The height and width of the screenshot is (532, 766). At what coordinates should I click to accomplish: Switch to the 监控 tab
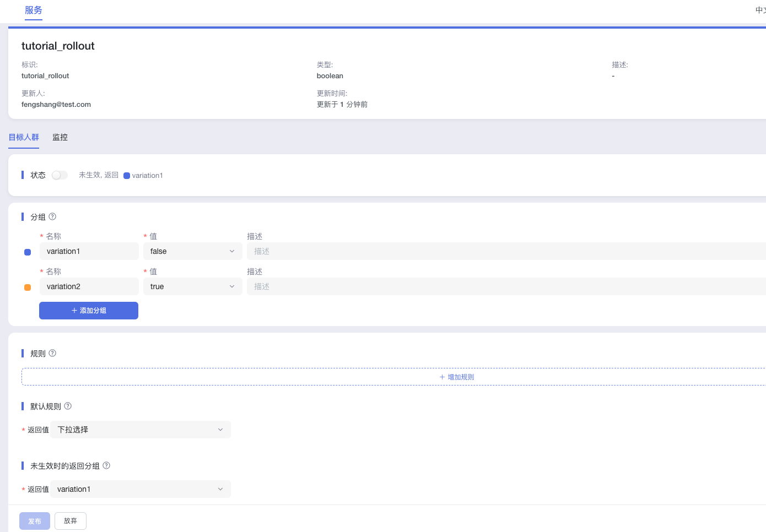(x=60, y=138)
